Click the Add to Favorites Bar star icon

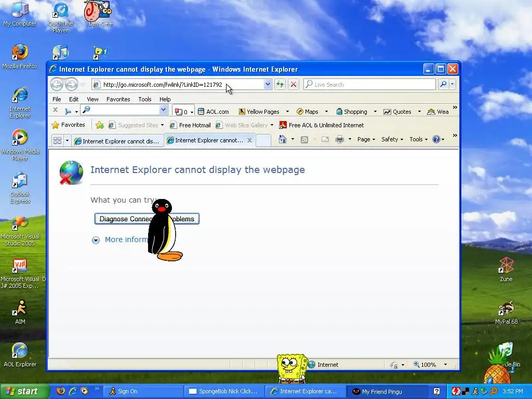(x=99, y=125)
